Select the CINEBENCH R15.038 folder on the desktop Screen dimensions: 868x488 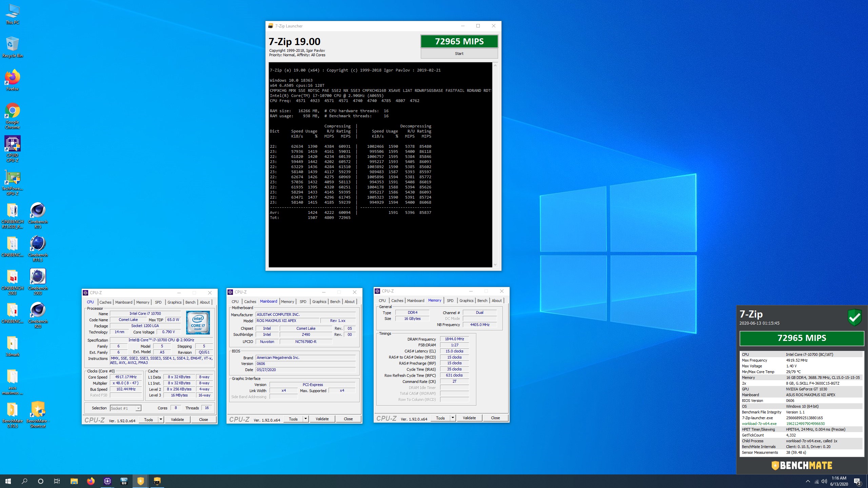click(x=13, y=216)
